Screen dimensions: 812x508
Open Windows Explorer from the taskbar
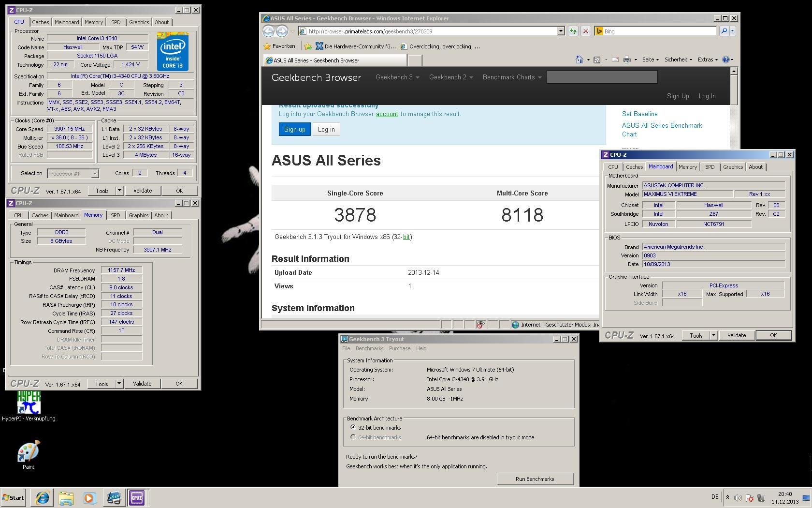coord(66,497)
